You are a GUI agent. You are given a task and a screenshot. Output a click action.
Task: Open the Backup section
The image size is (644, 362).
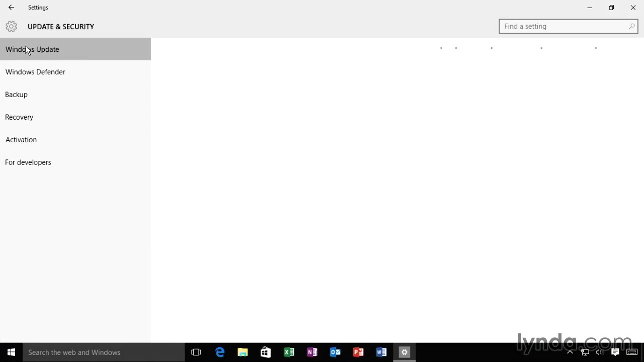tap(75, 95)
